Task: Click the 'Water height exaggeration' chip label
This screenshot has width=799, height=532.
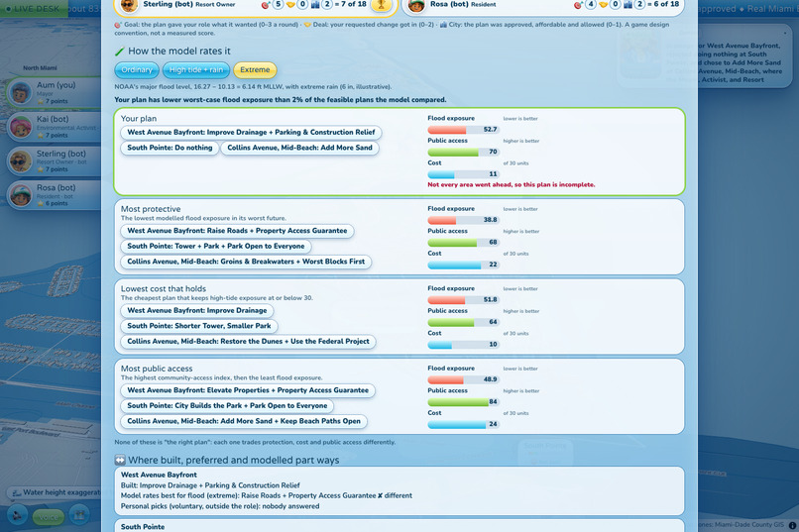Action: [61, 492]
